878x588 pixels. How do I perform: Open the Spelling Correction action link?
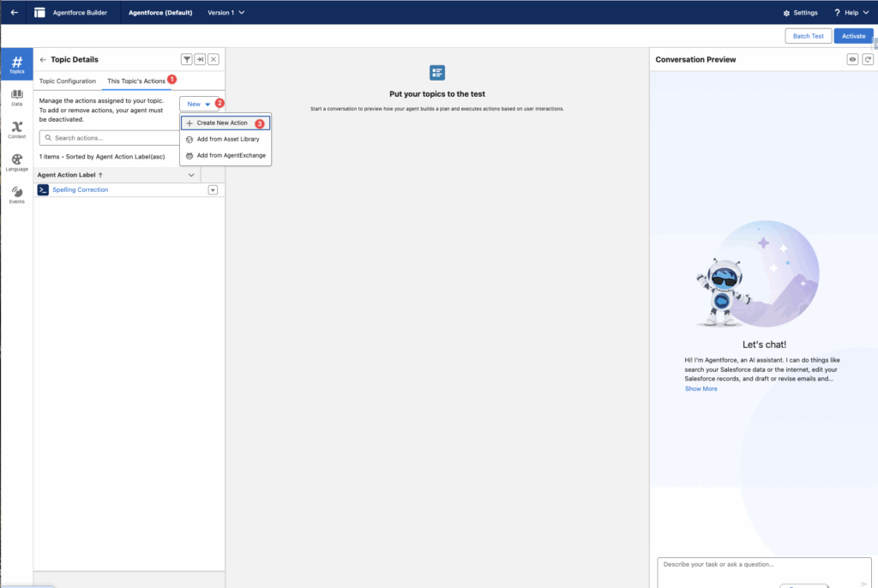coord(80,189)
